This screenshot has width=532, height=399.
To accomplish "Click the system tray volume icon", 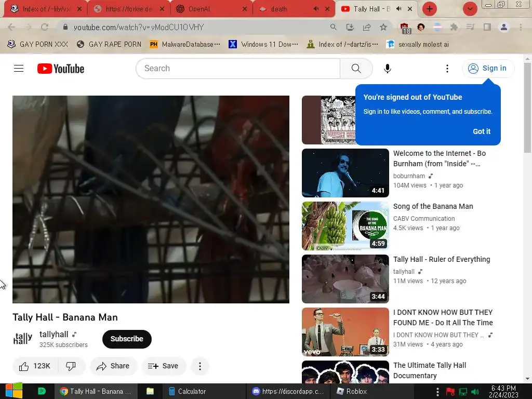I will pyautogui.click(x=475, y=392).
